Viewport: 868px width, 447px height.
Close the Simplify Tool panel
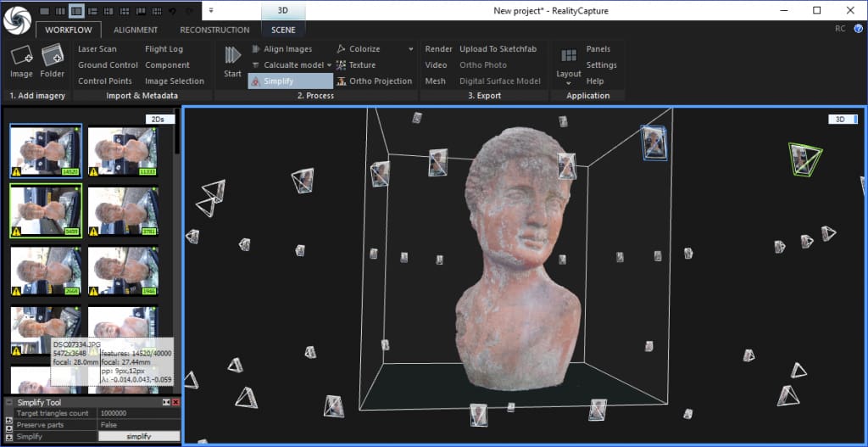tap(176, 402)
